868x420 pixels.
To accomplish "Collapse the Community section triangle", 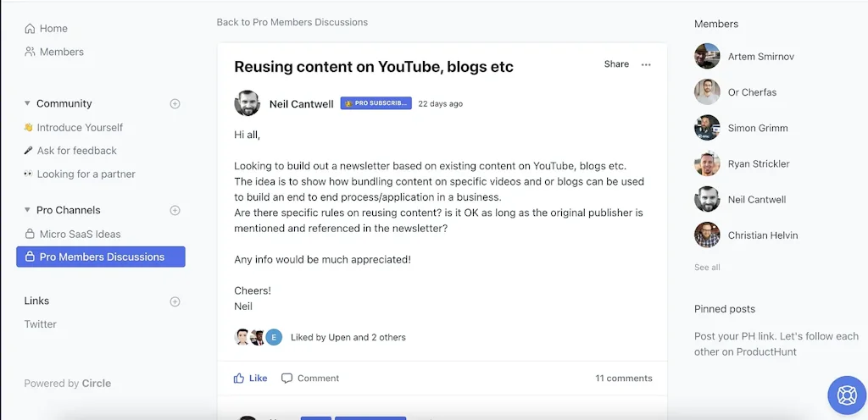I will coord(27,103).
